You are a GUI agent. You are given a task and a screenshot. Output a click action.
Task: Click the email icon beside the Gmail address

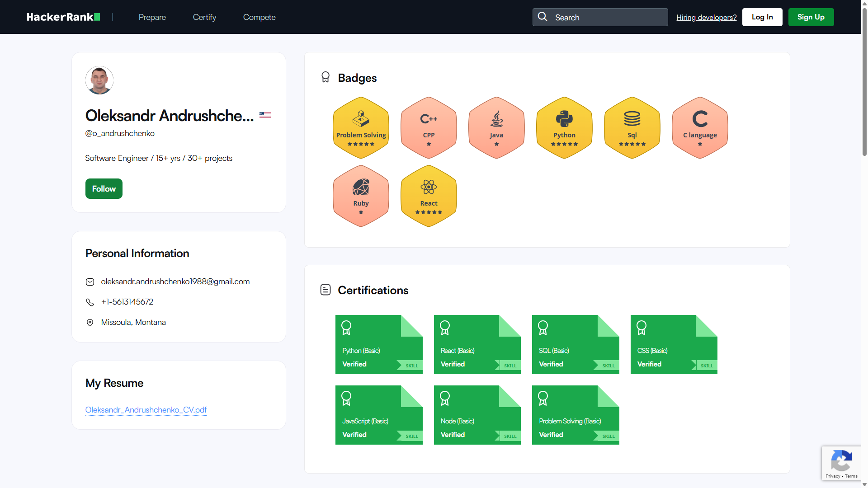[x=90, y=282]
